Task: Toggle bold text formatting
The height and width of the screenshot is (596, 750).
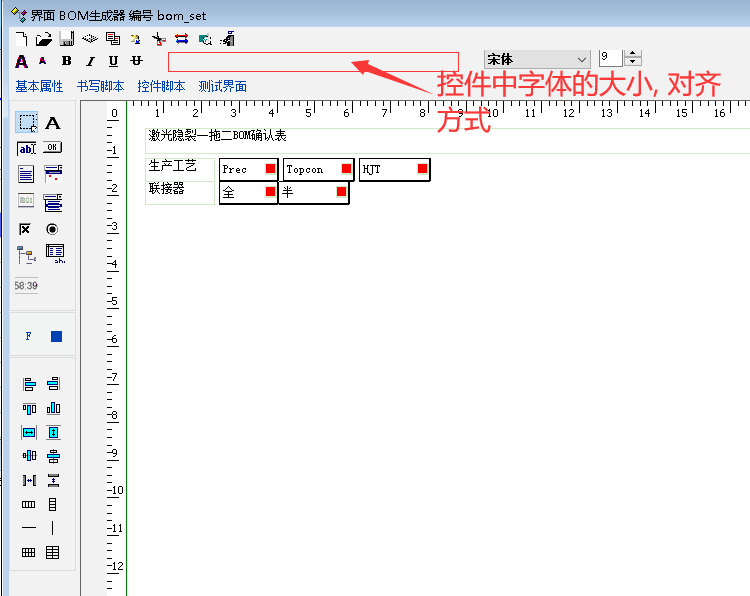Action: point(67,62)
